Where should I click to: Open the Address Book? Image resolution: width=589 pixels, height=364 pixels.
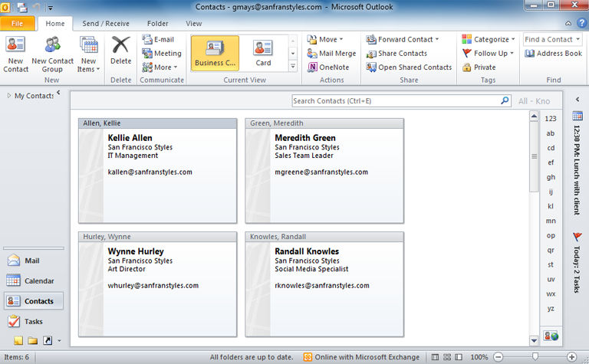tap(554, 54)
